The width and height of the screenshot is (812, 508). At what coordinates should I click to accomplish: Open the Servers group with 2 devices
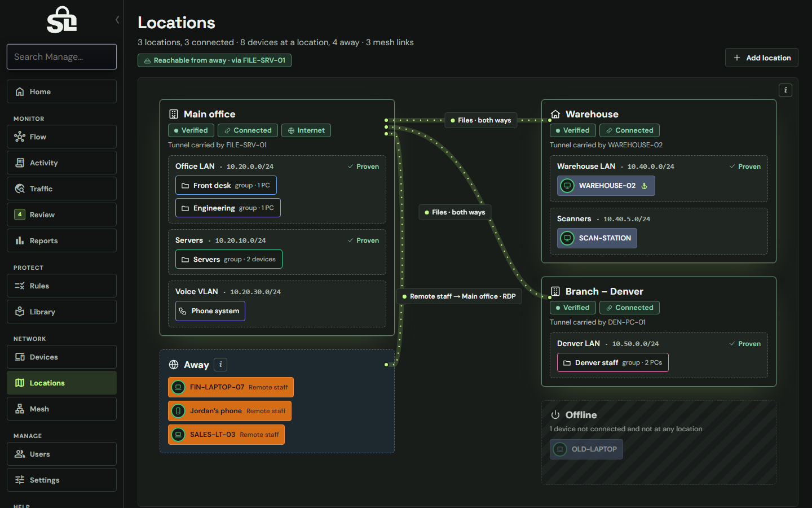tap(229, 259)
